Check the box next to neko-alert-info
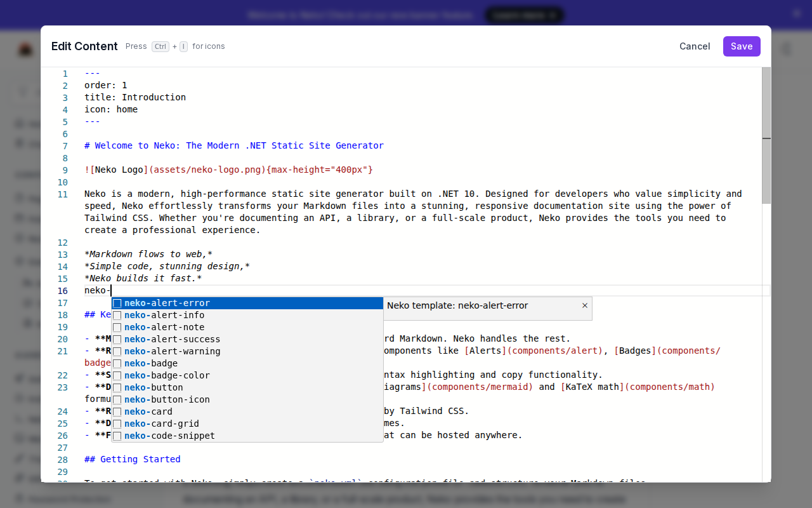Screen dimensions: 812x508 (x=117, y=315)
